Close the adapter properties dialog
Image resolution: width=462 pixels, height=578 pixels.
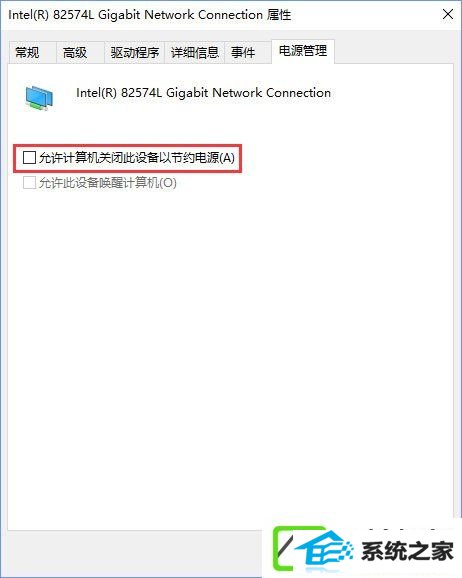(448, 14)
